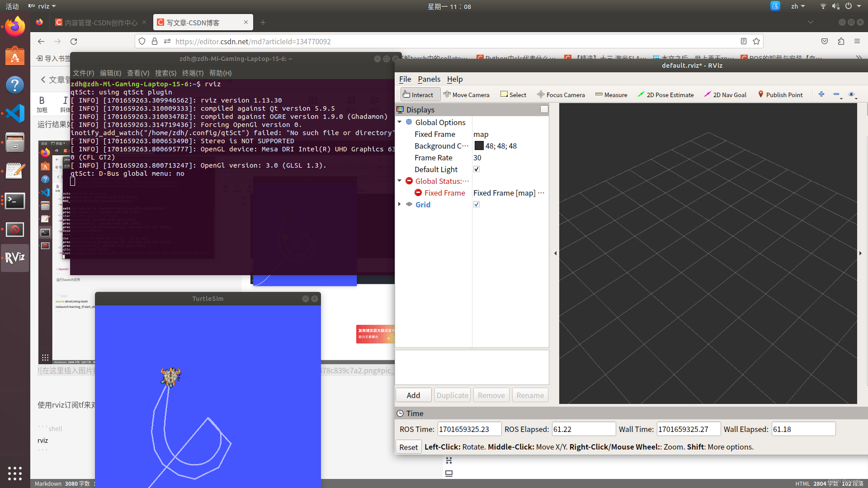Expand the Grid display node

[400, 204]
